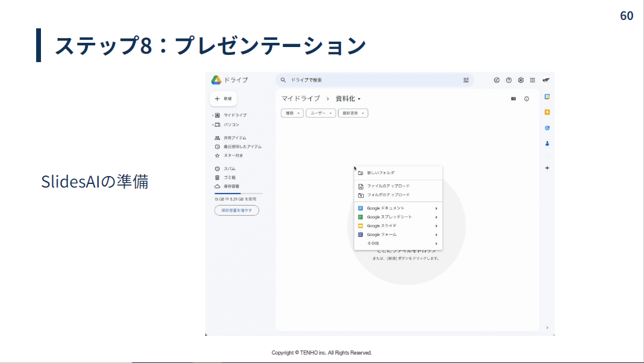Click the clock icon for 最近使用したアイテム
This screenshot has width=644, height=363.
tap(217, 147)
